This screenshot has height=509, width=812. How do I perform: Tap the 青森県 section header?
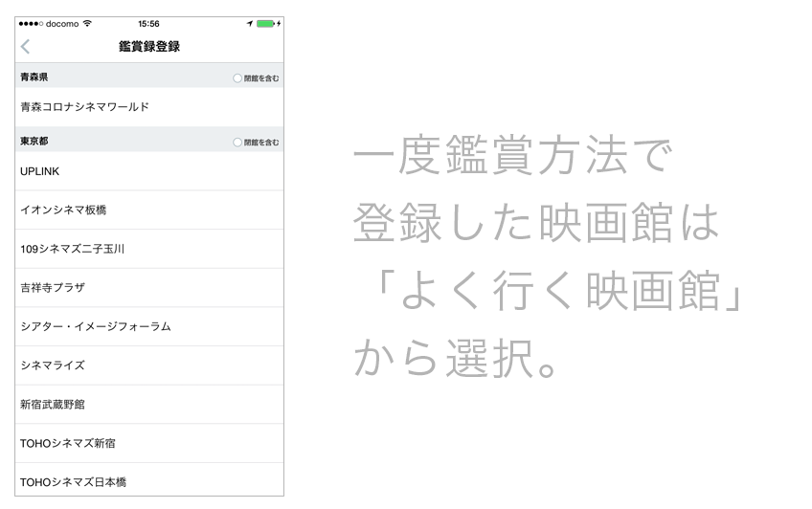pos(34,77)
